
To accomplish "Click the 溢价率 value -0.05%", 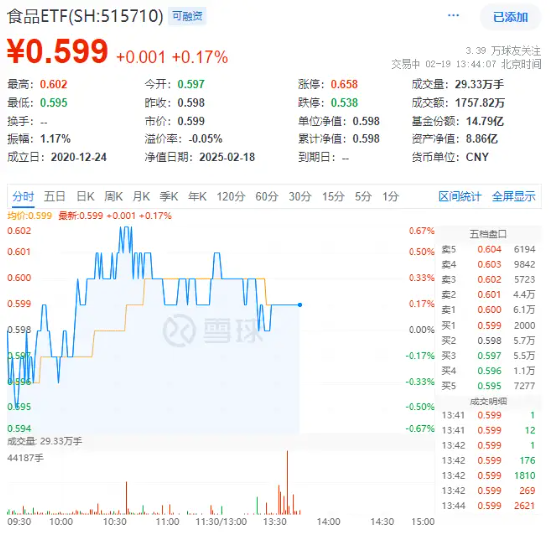I will point(205,139).
